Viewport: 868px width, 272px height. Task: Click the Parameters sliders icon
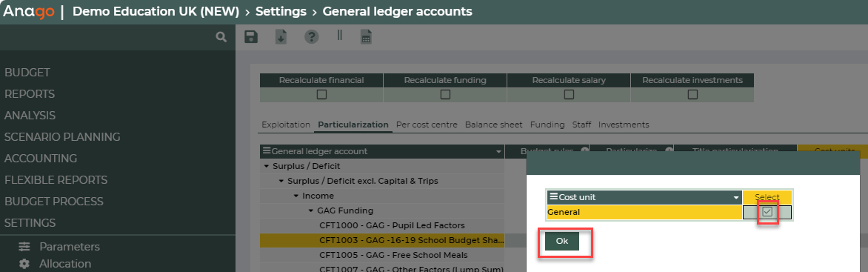point(24,247)
